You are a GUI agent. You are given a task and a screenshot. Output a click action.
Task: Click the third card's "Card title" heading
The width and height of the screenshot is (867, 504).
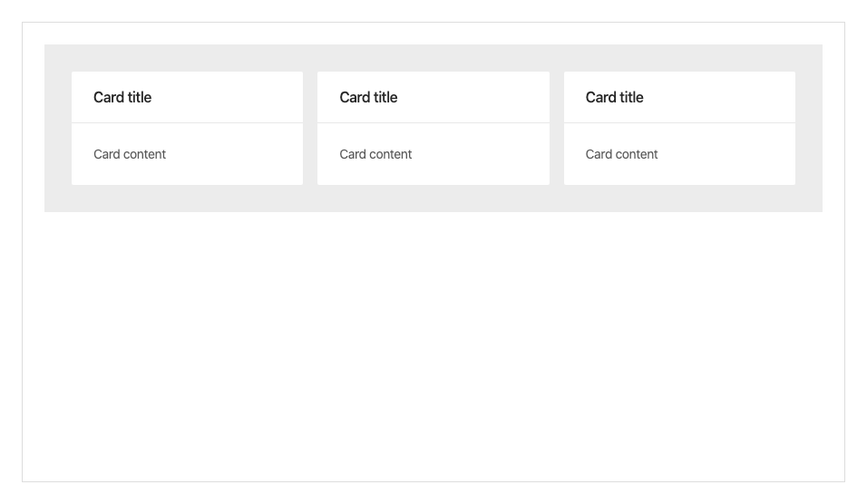pos(614,97)
